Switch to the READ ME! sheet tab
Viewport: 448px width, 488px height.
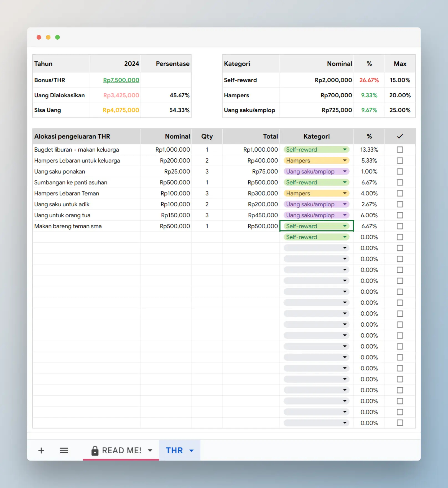pyautogui.click(x=121, y=451)
